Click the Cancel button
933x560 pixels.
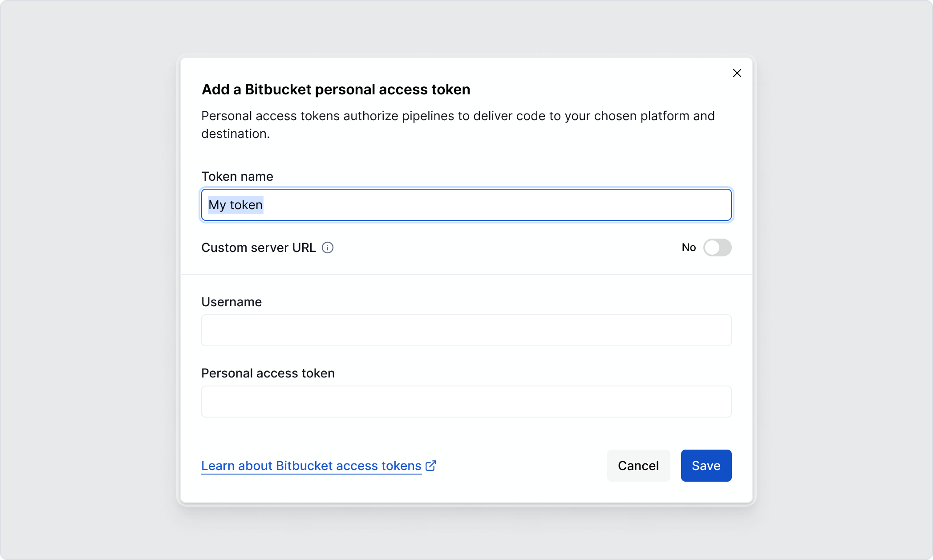(x=638, y=465)
